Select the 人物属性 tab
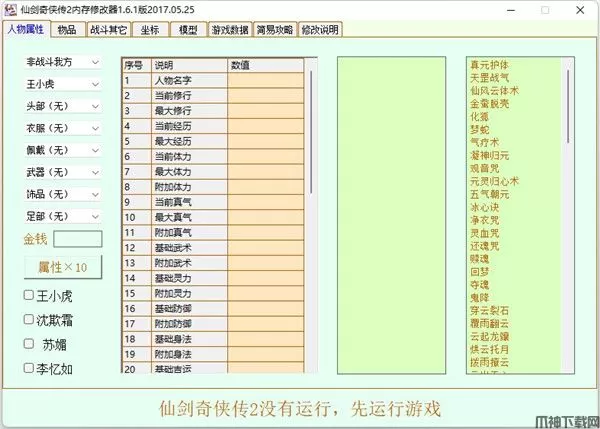 point(26,29)
